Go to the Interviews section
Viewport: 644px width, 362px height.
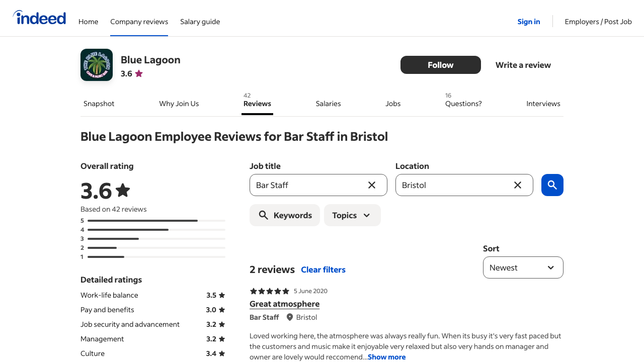coord(543,104)
